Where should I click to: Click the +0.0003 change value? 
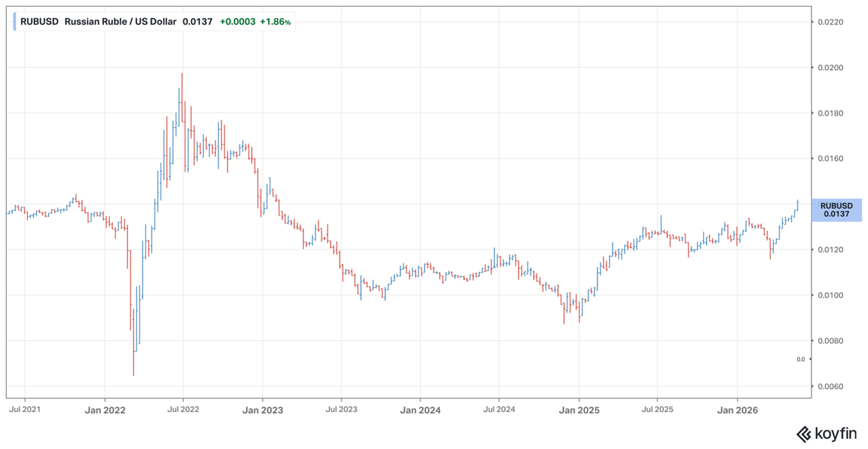tap(237, 22)
